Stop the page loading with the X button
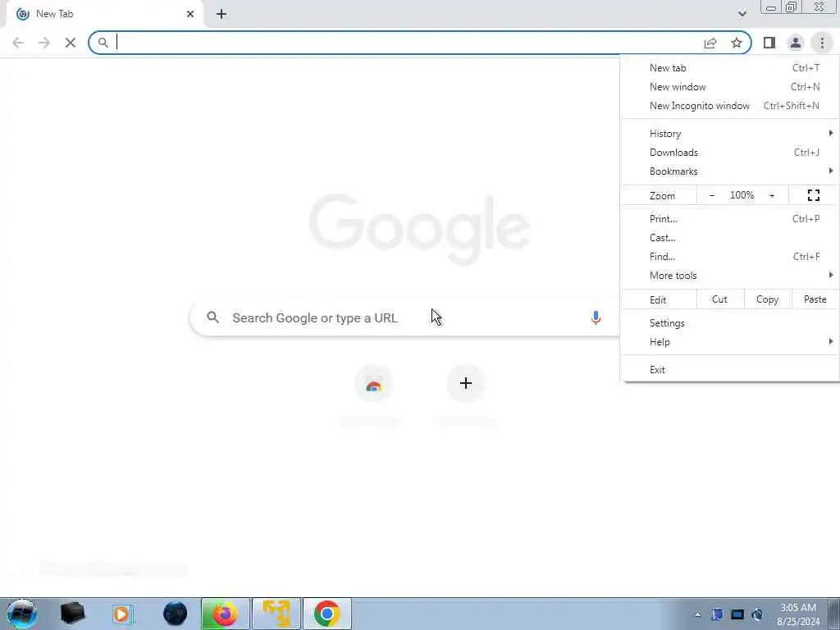Image resolution: width=840 pixels, height=630 pixels. click(71, 43)
